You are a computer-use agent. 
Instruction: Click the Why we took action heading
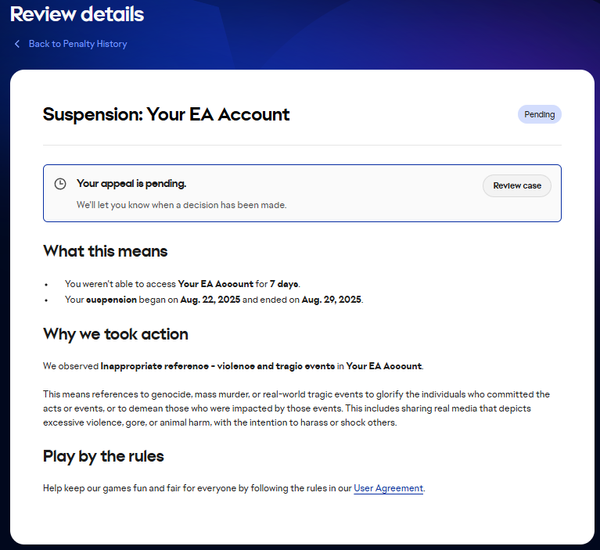(115, 334)
